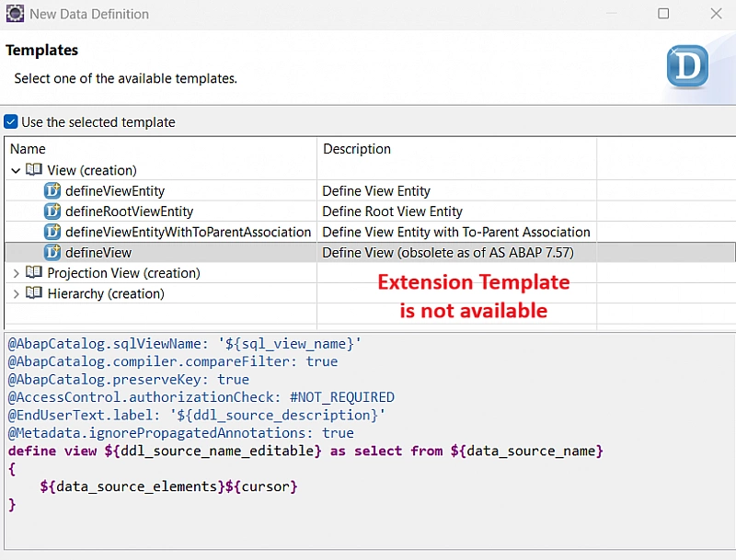
Task: Click inside the template code preview
Action: 276,432
